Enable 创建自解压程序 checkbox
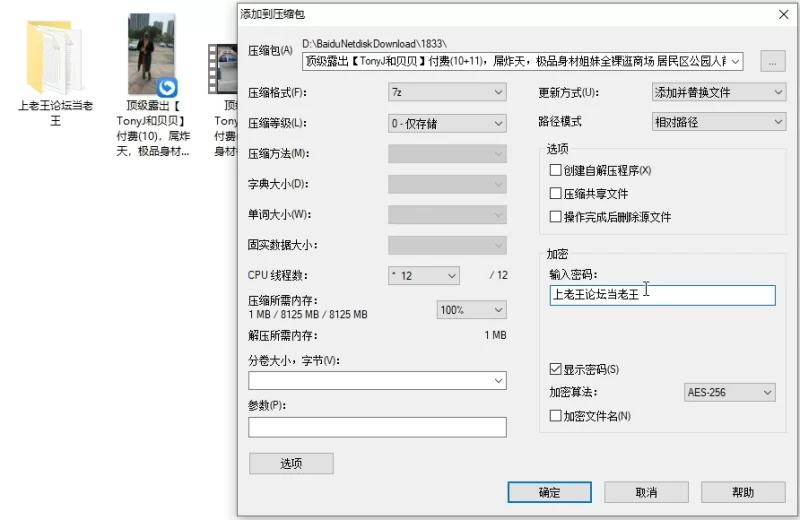800x520 pixels. 555,170
